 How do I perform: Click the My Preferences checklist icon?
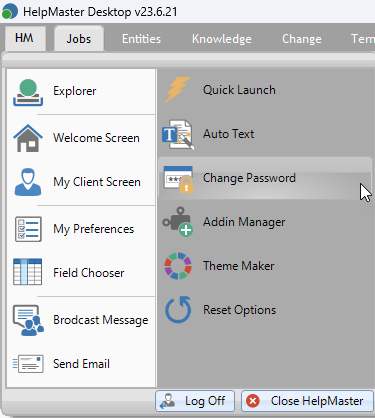pos(28,229)
